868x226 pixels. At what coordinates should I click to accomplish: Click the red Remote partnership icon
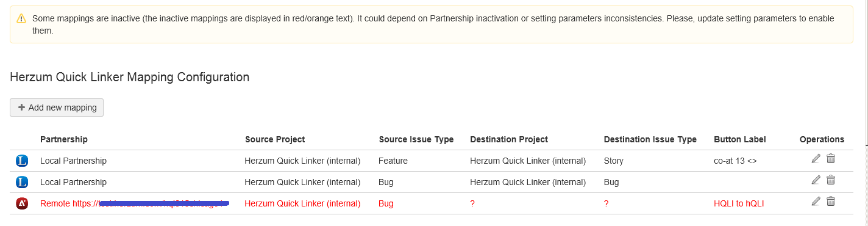coord(22,203)
